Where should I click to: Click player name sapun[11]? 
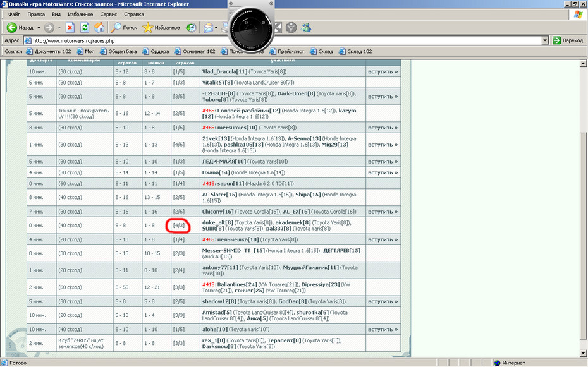(x=231, y=183)
